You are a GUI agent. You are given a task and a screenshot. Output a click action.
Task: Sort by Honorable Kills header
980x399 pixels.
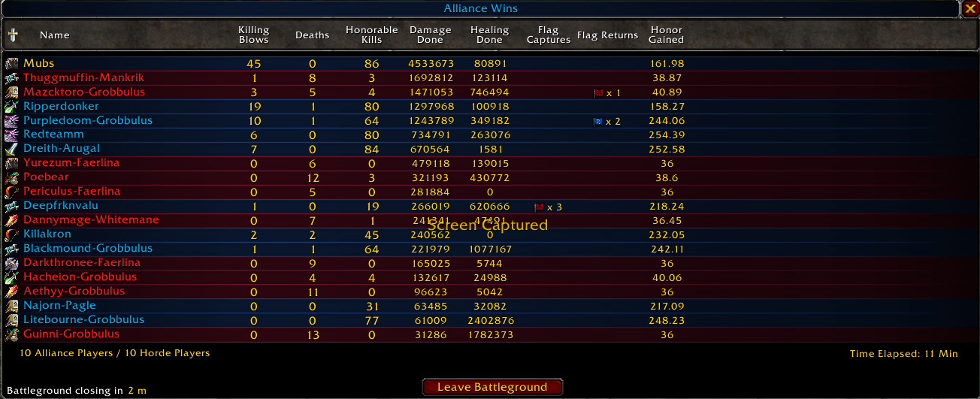pos(371,35)
